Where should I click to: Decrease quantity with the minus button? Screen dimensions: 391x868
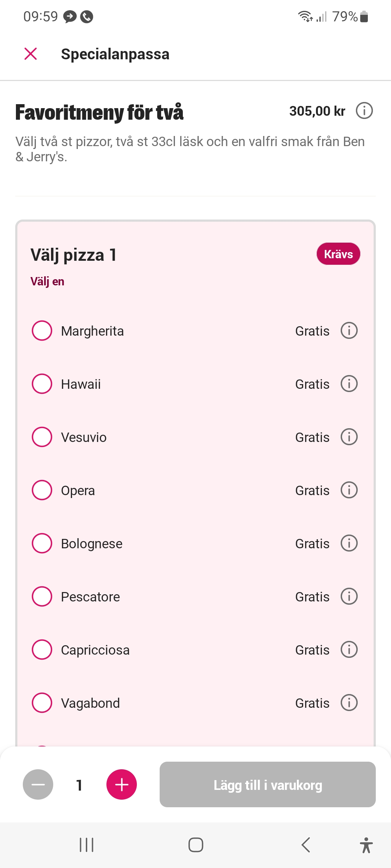tap(38, 784)
